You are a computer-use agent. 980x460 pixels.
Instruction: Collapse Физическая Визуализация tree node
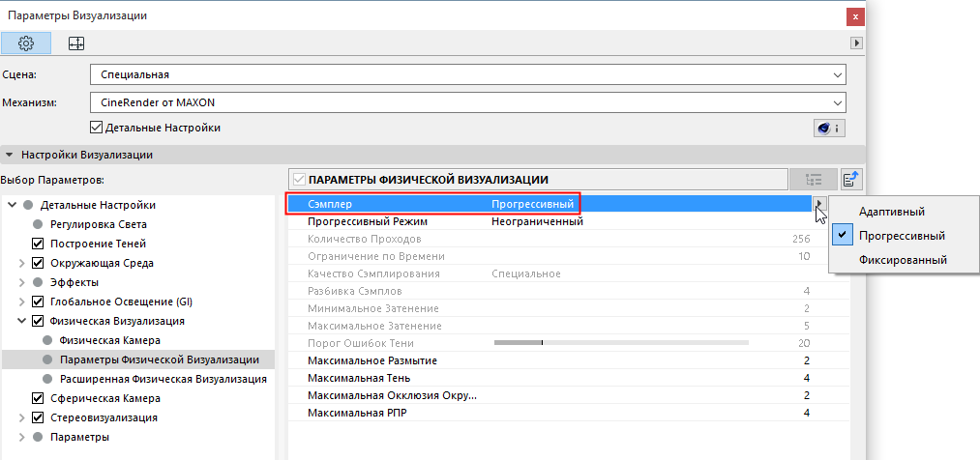22,321
